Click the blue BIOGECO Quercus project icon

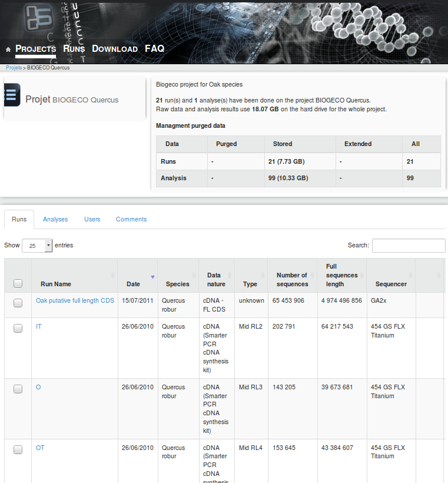click(x=12, y=95)
